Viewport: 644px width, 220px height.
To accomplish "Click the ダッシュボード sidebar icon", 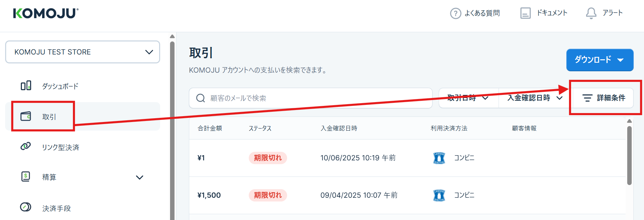I will point(26,86).
